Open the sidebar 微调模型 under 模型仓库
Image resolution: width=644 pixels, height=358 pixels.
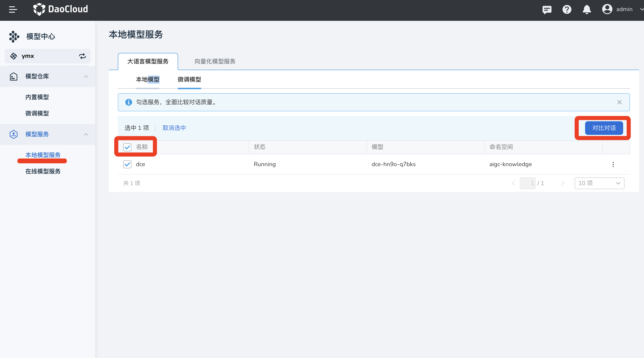(37, 113)
